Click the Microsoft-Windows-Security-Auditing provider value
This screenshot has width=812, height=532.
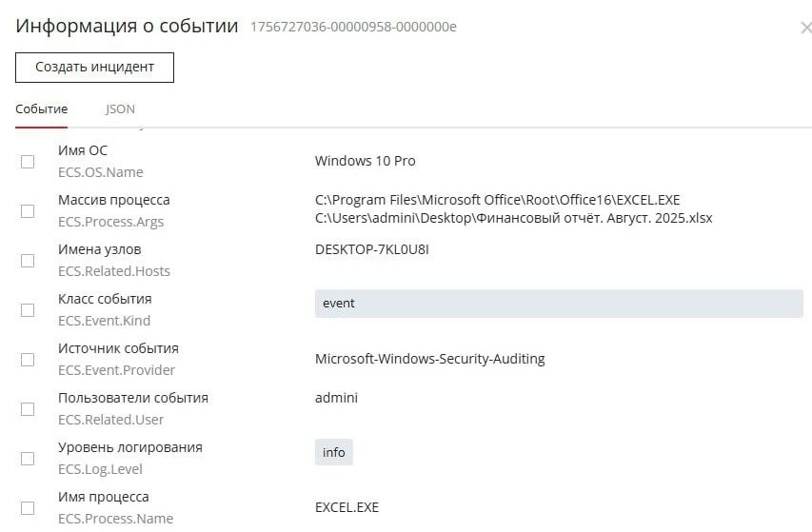pyautogui.click(x=429, y=359)
